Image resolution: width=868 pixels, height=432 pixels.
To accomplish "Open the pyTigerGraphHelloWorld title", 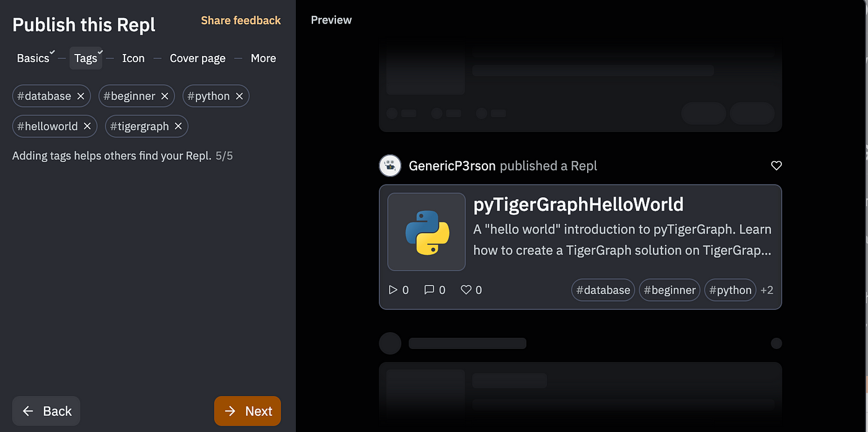I will pyautogui.click(x=578, y=205).
